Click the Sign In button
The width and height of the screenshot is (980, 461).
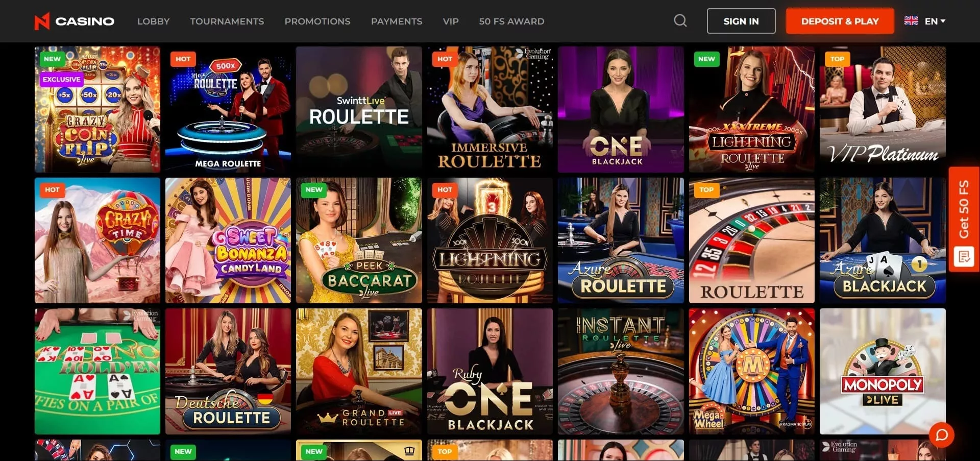click(741, 21)
